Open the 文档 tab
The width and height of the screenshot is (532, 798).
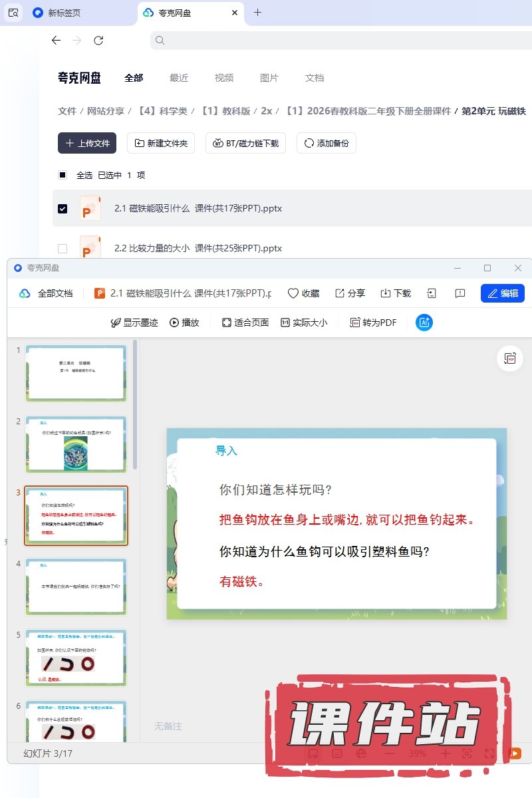tap(315, 78)
